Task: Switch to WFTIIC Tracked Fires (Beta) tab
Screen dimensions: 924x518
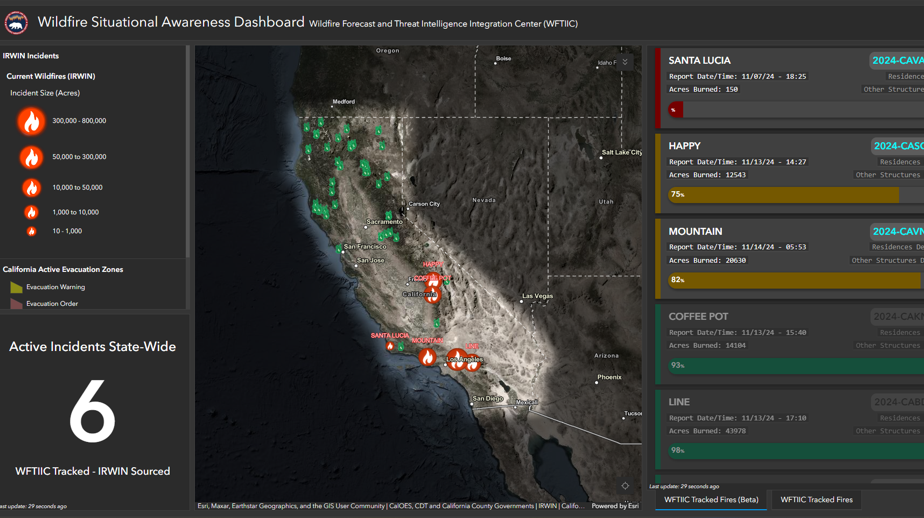Action: pyautogui.click(x=711, y=500)
